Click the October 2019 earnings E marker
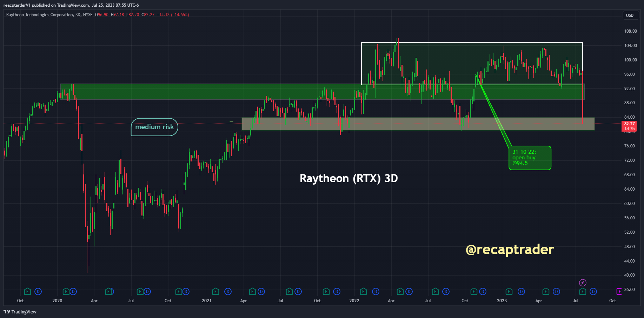This screenshot has width=644, height=318. tap(27, 291)
